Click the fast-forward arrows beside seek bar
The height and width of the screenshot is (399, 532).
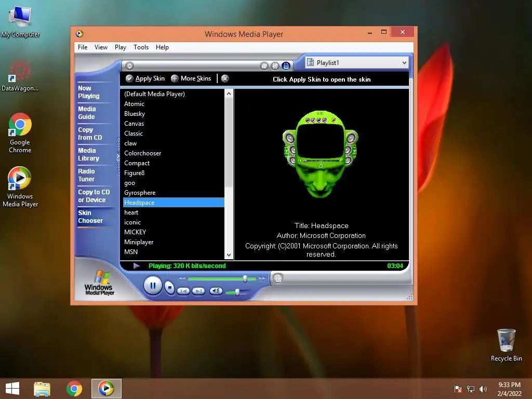tap(262, 278)
